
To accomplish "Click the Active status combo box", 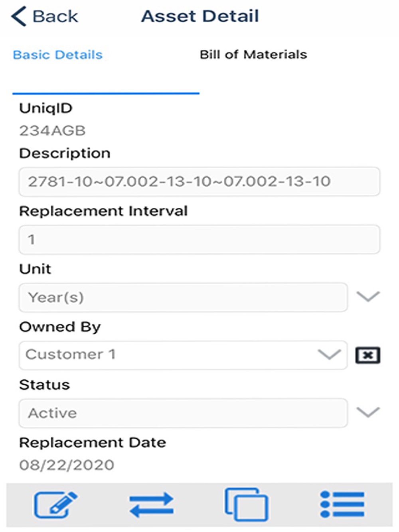I will click(x=183, y=413).
